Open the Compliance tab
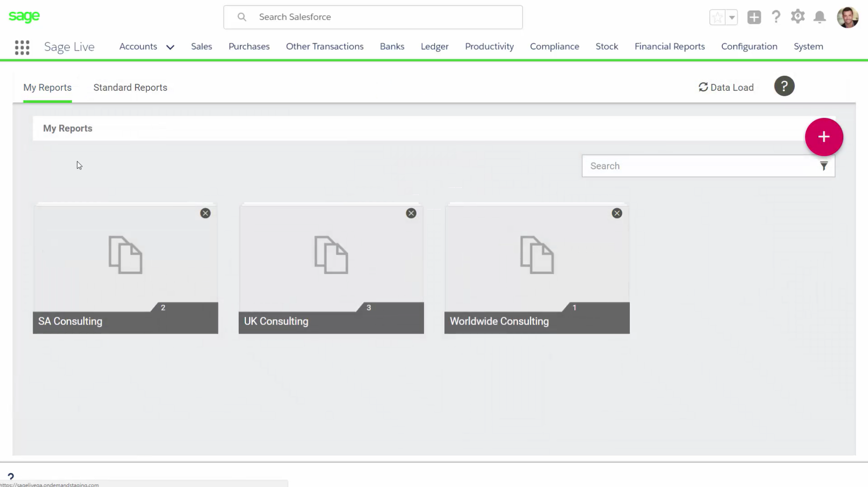868x487 pixels. [x=554, y=47]
